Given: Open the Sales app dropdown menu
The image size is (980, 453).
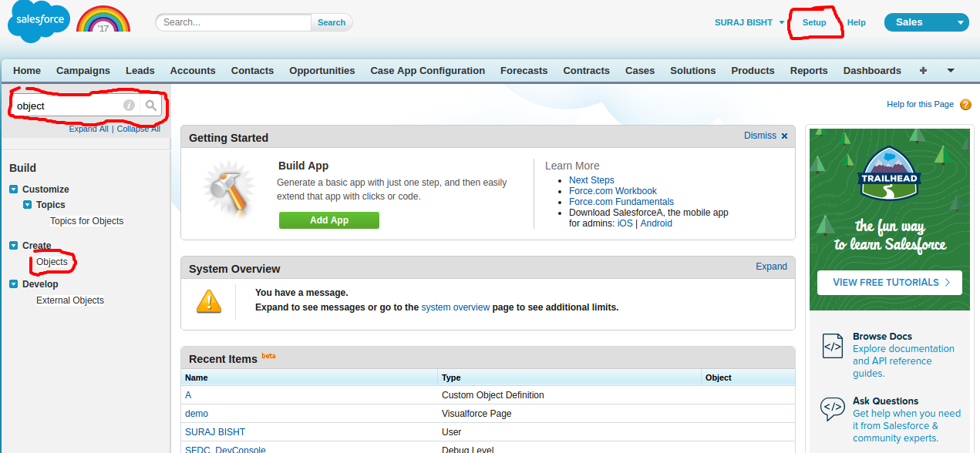Looking at the screenshot, I should click(960, 23).
